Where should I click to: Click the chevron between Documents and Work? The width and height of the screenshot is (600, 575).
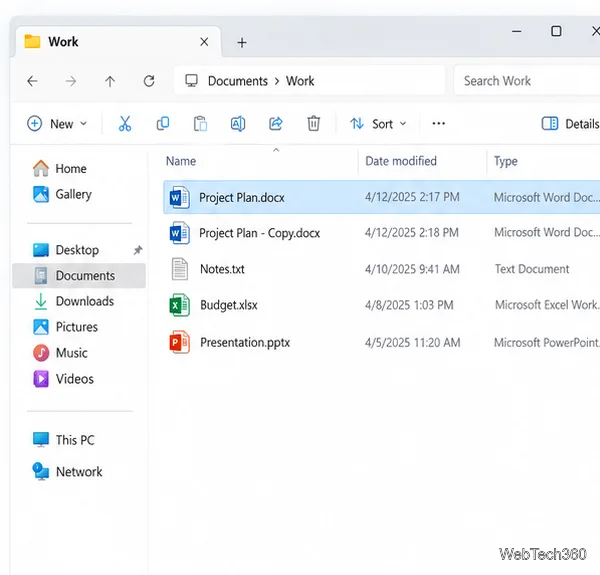[277, 81]
